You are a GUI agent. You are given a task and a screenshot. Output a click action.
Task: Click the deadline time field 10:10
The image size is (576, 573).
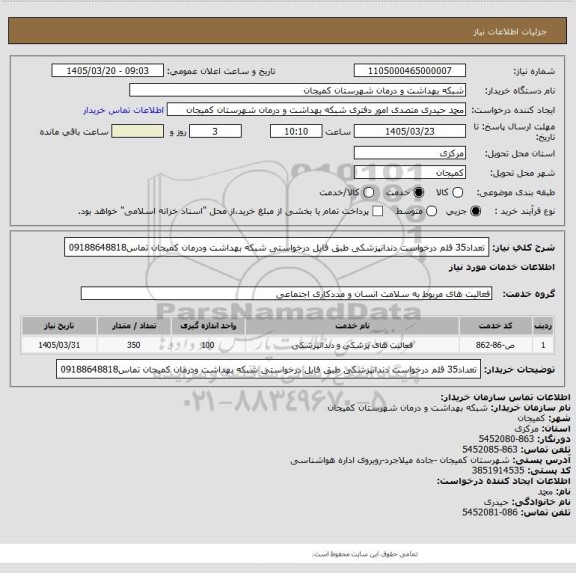[296, 131]
